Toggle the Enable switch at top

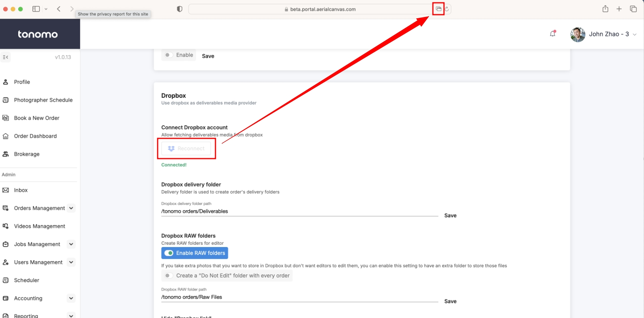[x=168, y=55]
